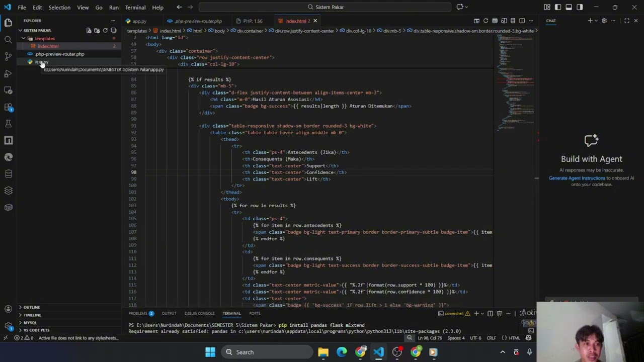644x362 pixels.
Task: Click the New Chat plus icon
Action: tap(590, 21)
